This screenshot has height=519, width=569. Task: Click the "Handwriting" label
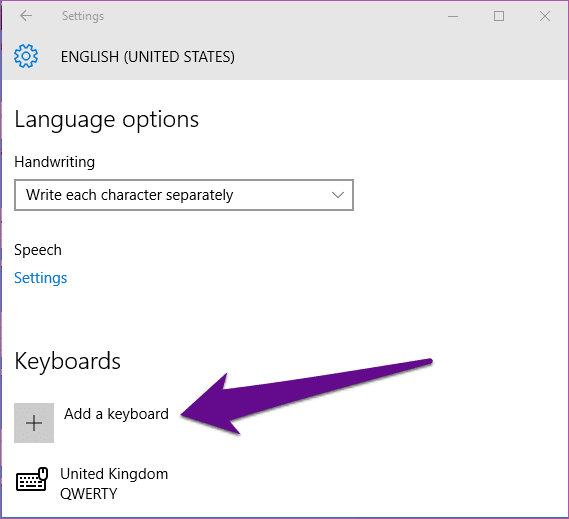[54, 162]
